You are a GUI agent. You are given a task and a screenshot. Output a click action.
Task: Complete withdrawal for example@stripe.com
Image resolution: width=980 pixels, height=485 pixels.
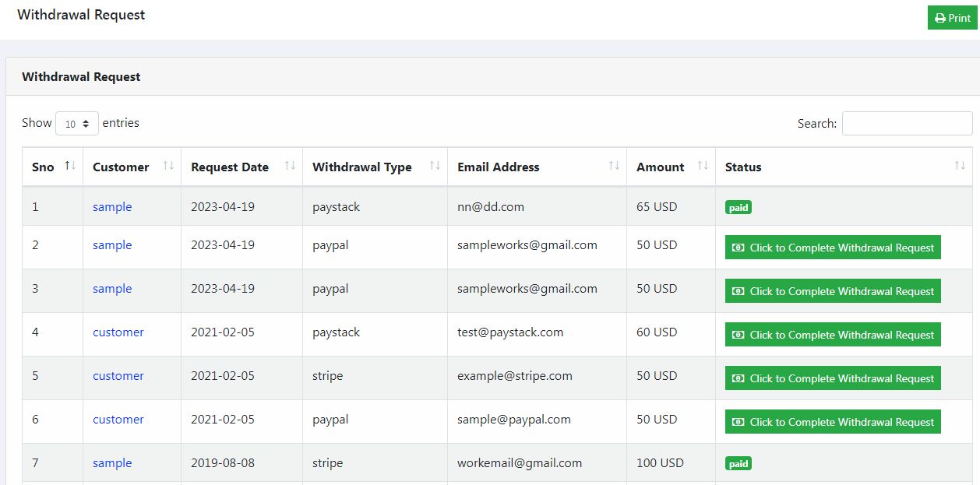point(833,378)
